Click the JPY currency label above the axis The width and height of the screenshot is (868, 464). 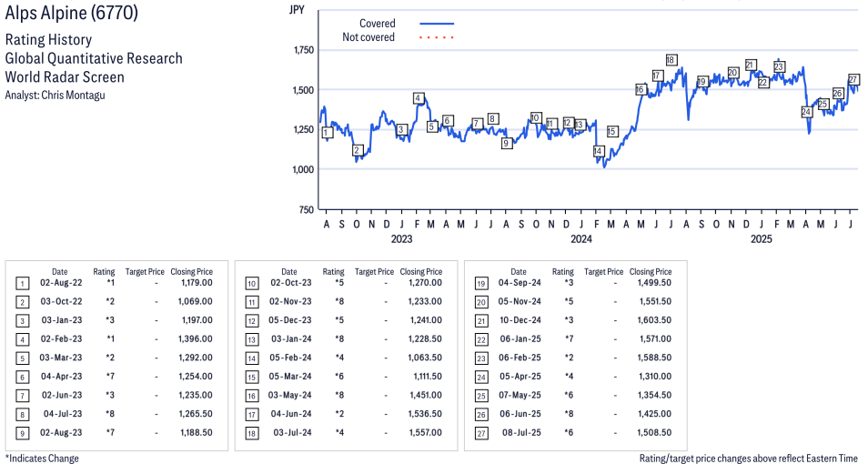point(297,10)
